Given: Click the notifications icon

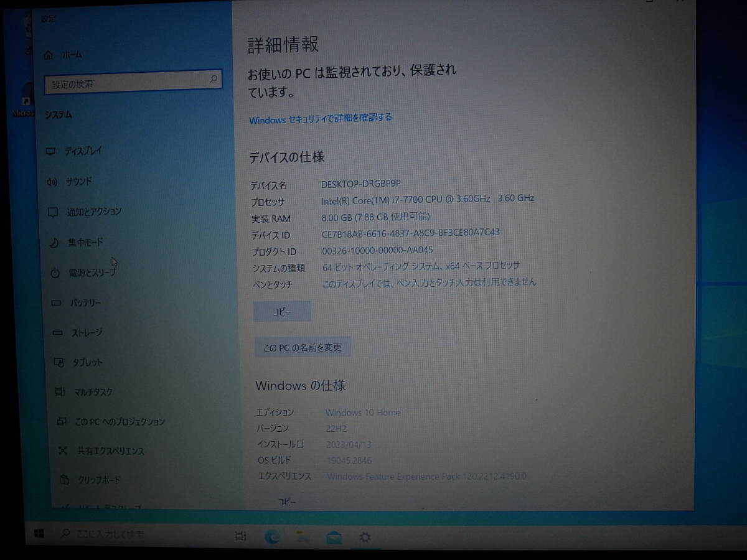Looking at the screenshot, I should [53, 212].
